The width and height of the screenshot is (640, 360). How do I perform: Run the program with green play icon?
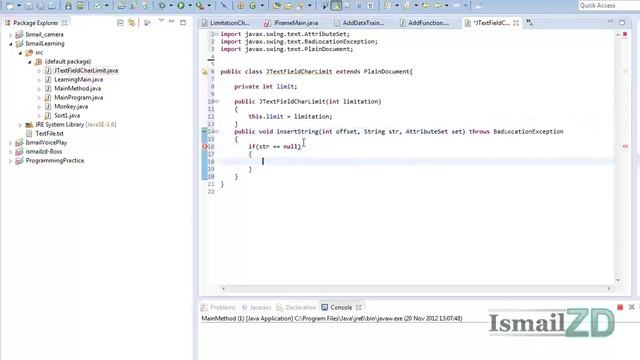pos(180,6)
